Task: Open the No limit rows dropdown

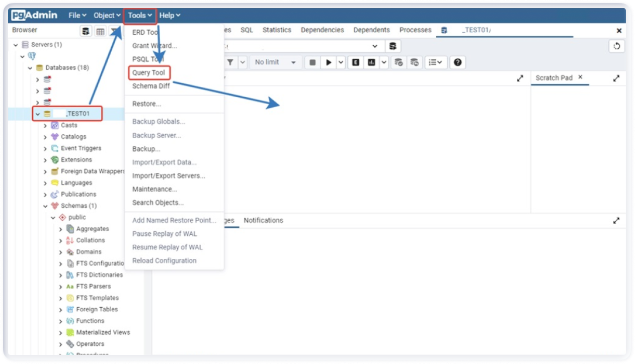Action: pos(275,62)
